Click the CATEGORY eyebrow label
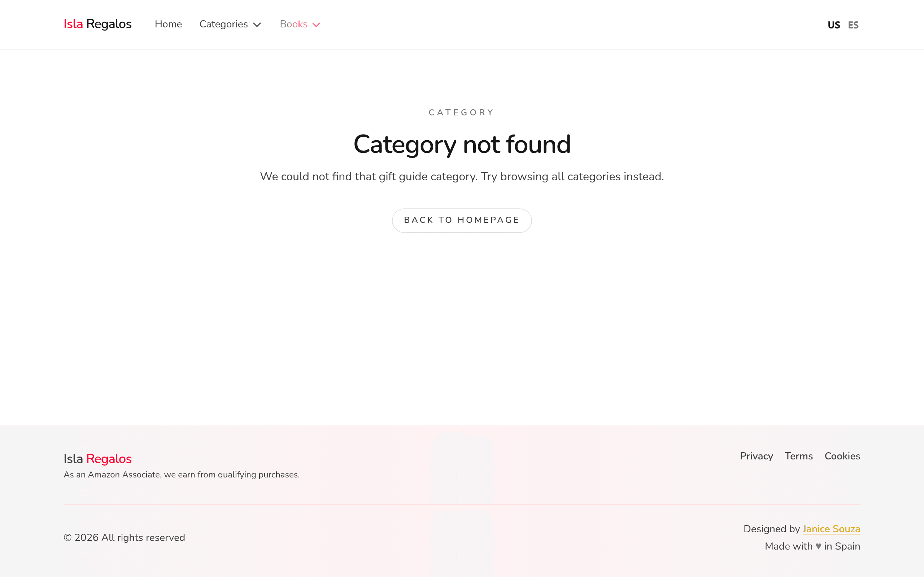The height and width of the screenshot is (577, 924). (462, 113)
